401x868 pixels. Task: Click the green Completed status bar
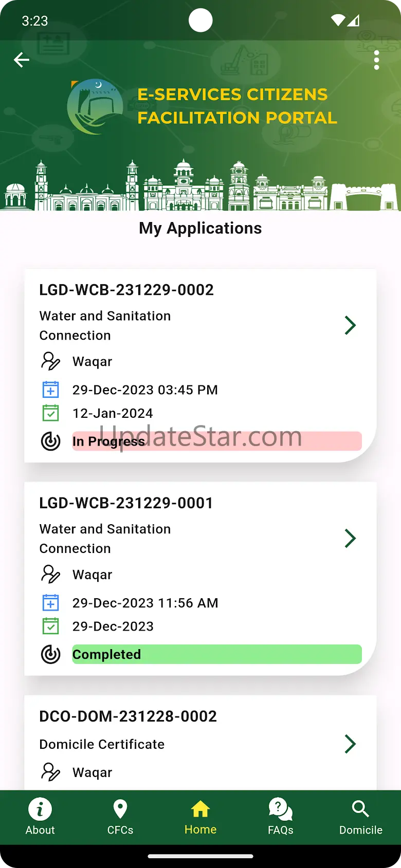point(217,654)
